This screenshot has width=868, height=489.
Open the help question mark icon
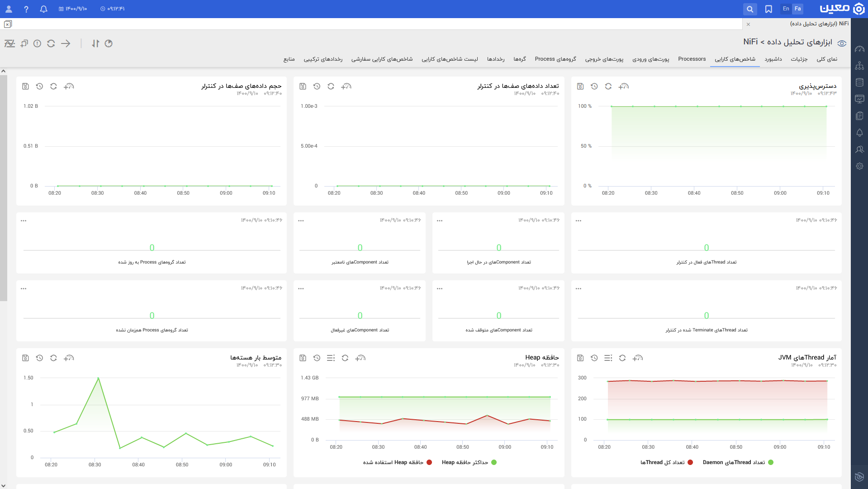coord(26,9)
